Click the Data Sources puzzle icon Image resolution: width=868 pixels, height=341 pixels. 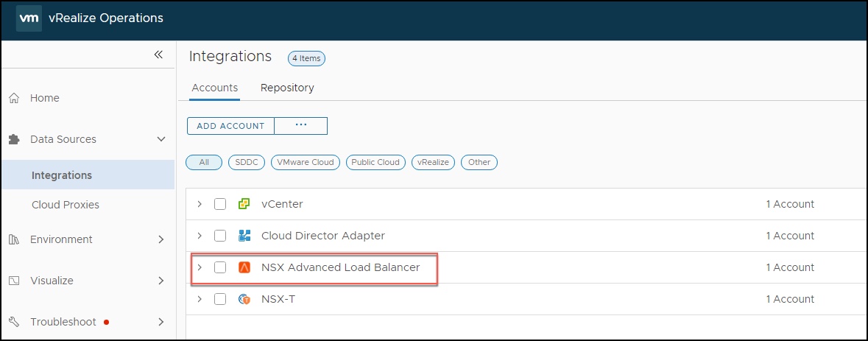[x=15, y=139]
